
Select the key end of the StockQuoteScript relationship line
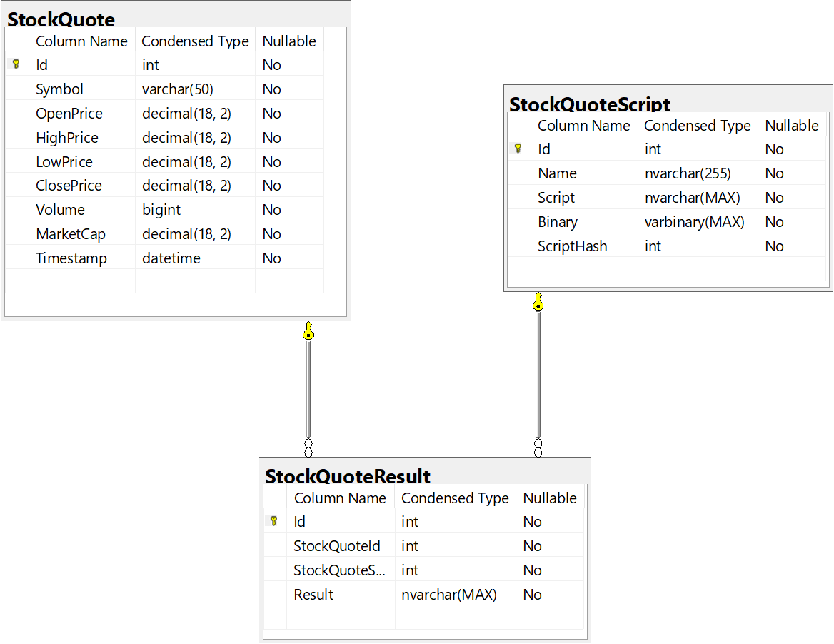pos(538,302)
